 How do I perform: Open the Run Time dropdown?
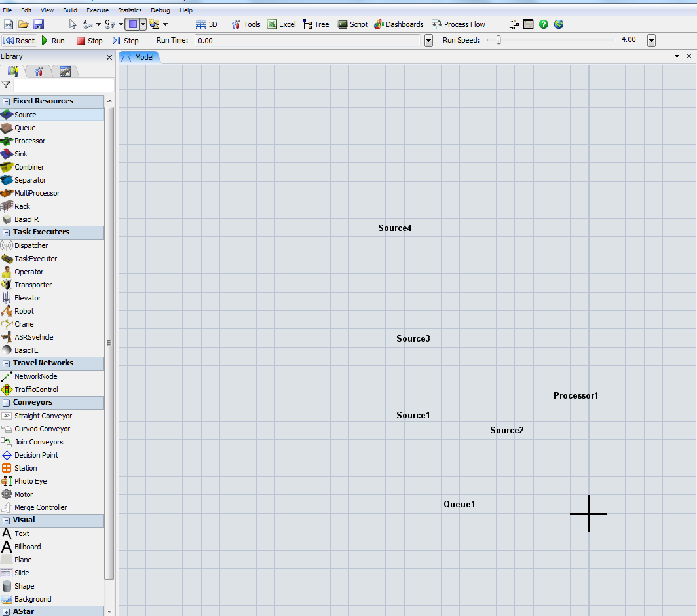(x=428, y=41)
